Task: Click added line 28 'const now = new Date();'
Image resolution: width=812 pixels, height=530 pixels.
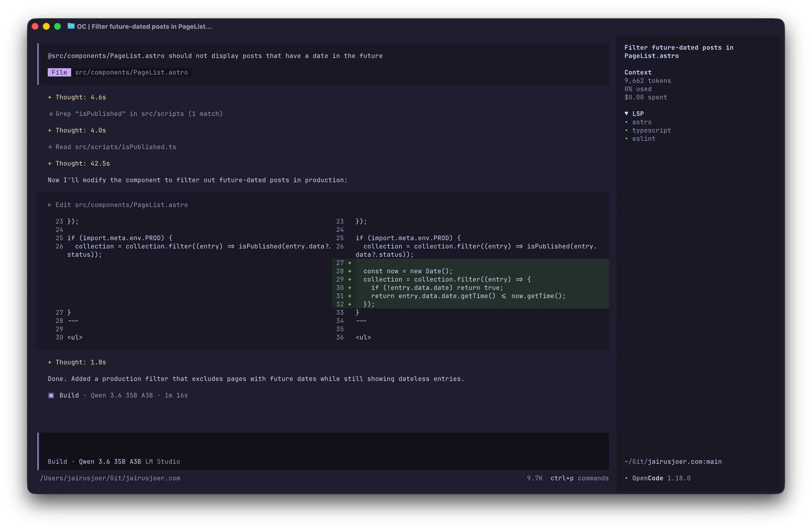Action: point(408,271)
